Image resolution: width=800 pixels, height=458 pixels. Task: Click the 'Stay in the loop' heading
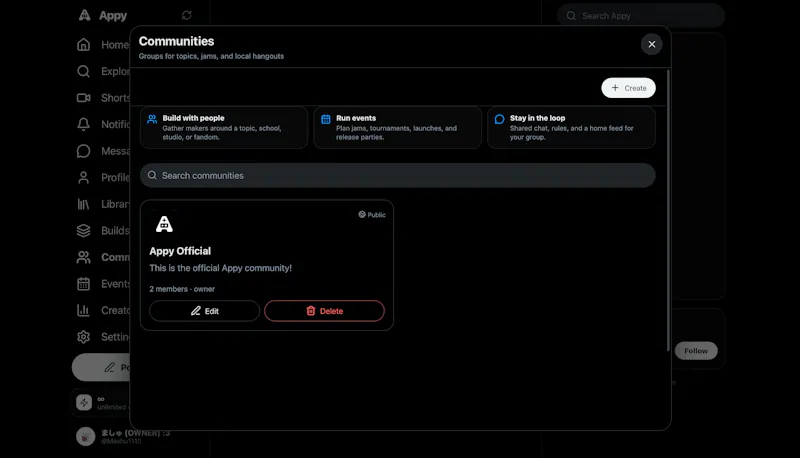(x=537, y=118)
